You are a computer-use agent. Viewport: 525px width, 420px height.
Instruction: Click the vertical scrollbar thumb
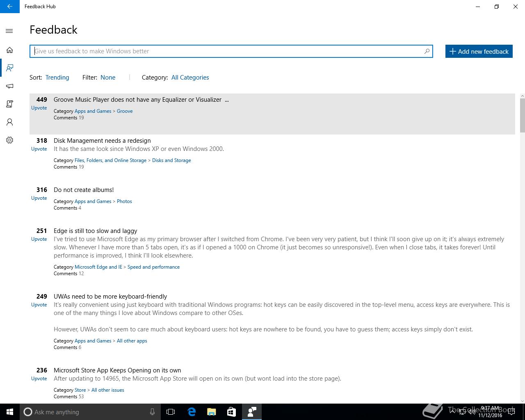[522, 116]
